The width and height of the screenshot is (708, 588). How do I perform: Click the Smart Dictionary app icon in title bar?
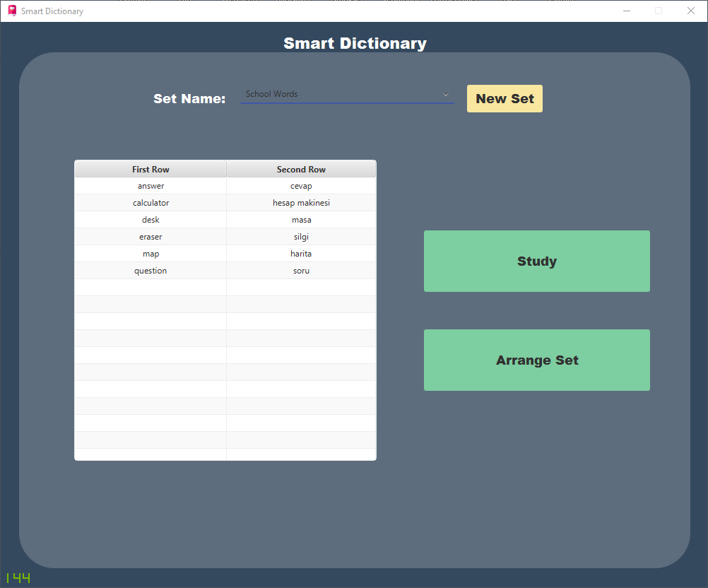click(x=12, y=11)
